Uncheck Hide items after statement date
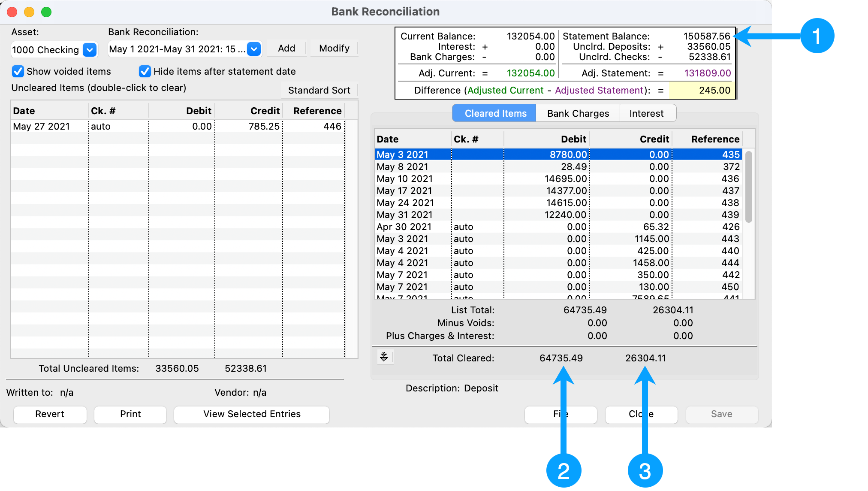This screenshot has height=491, width=868. coord(145,71)
